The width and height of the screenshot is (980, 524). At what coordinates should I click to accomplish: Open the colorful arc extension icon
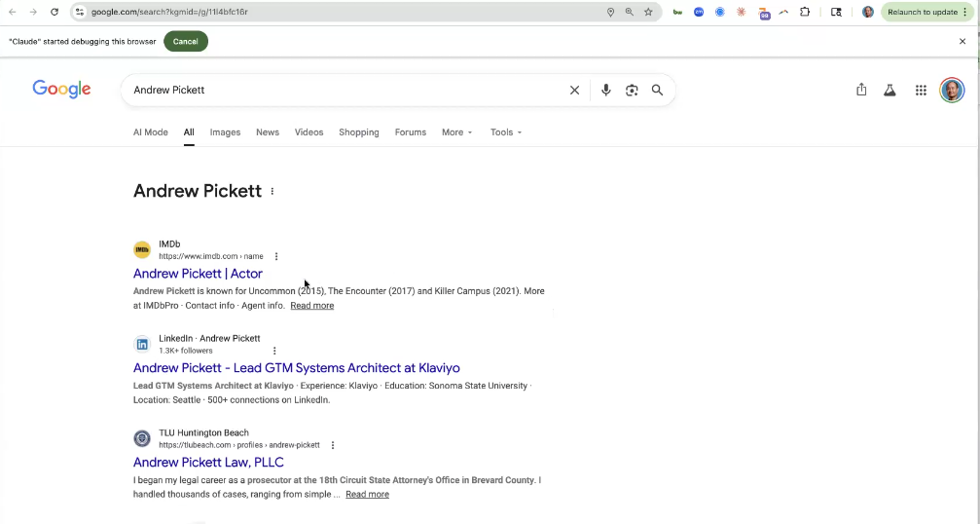click(x=783, y=12)
